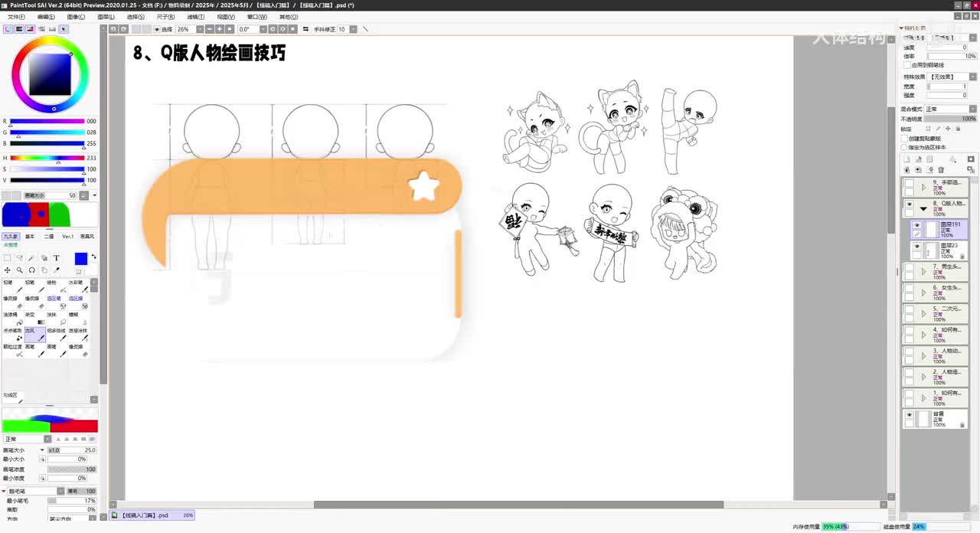Click the red R channel slider
This screenshot has height=533, width=980.
coord(47,121)
